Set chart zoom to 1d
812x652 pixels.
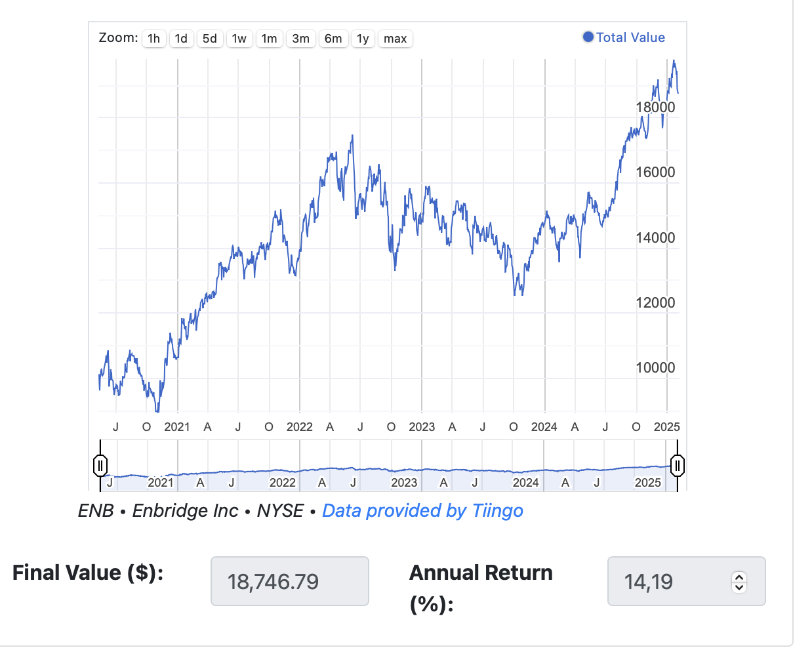point(181,39)
